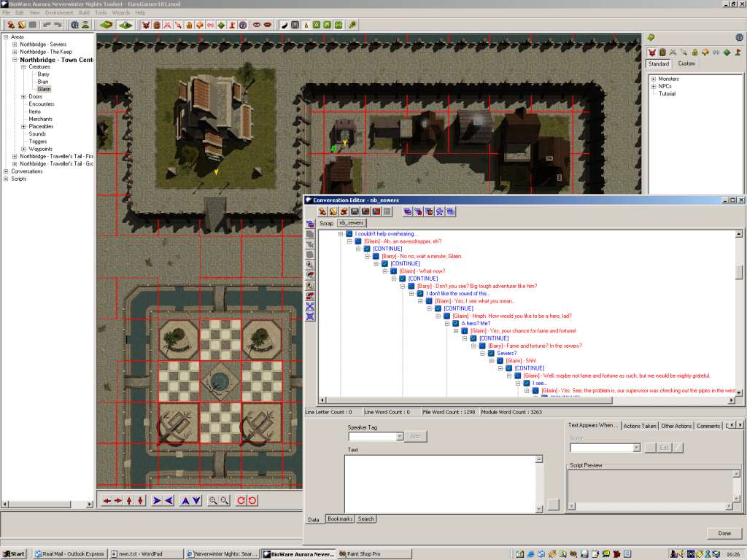Screen dimensions: 747x560
Task: Open the Build menu
Action: [85, 12]
